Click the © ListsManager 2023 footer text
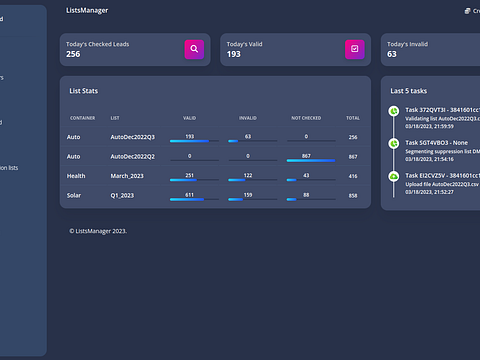The height and width of the screenshot is (360, 480). point(98,231)
